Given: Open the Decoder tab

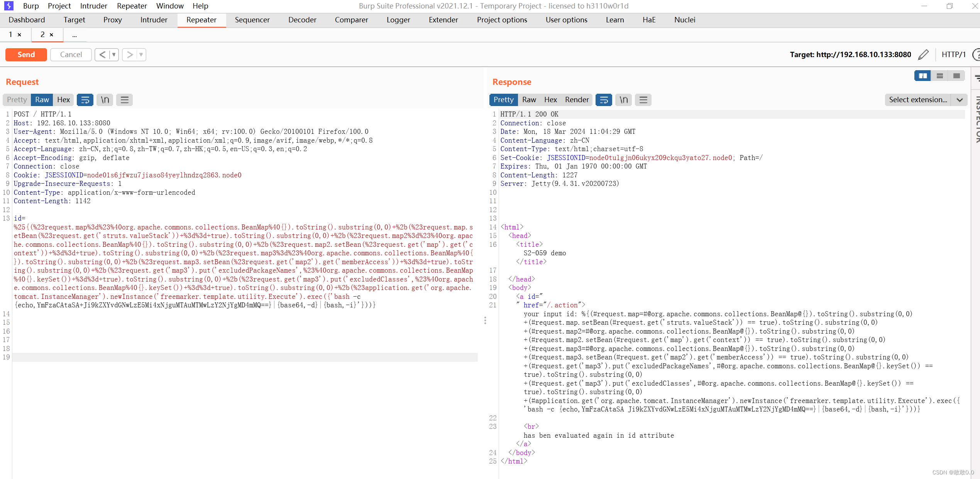Looking at the screenshot, I should 302,20.
